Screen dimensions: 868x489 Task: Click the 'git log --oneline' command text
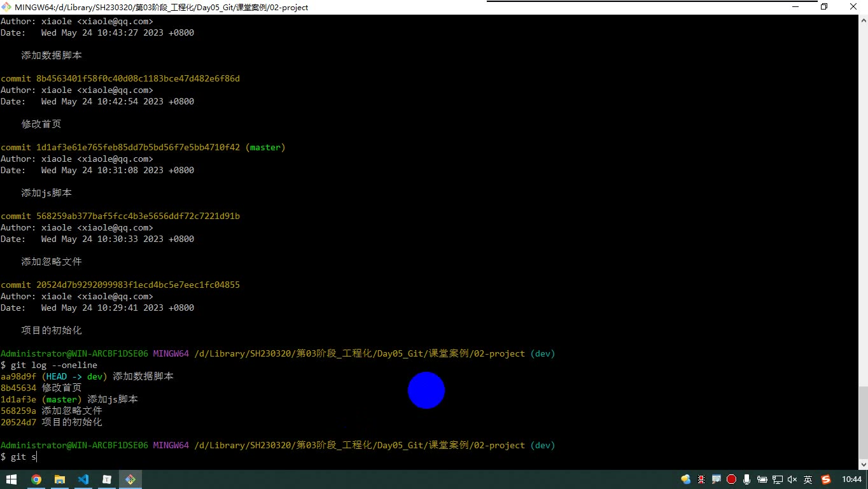[x=54, y=365]
